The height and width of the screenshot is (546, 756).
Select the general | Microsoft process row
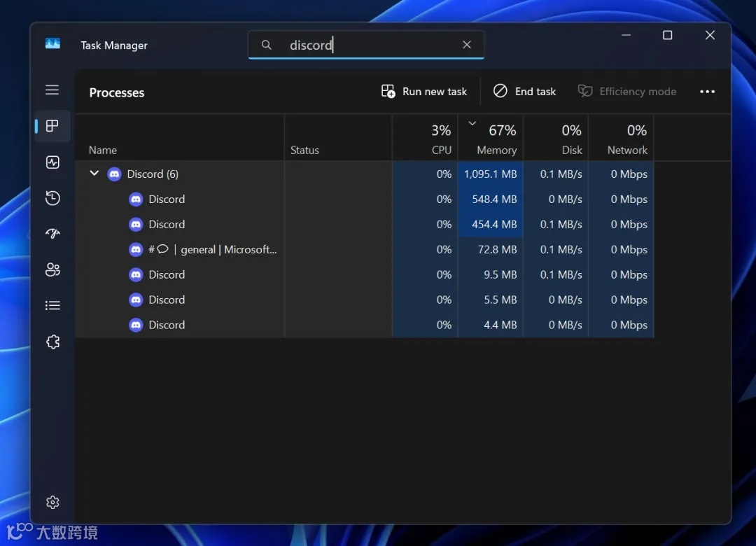365,249
